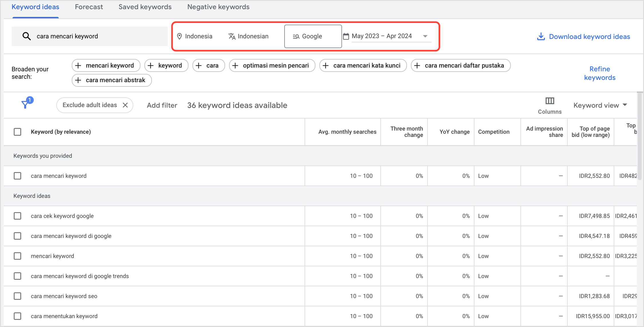Sort by Top of page bid (low range)

(x=591, y=132)
